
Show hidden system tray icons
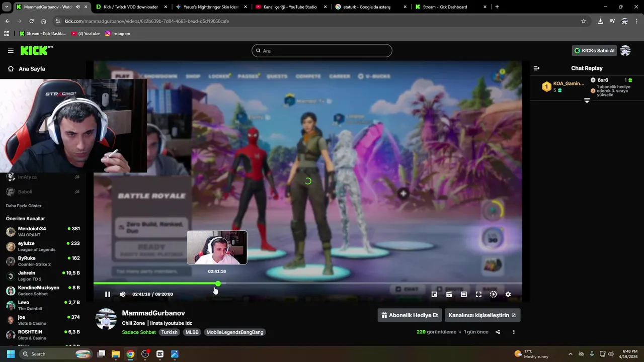pos(570,354)
